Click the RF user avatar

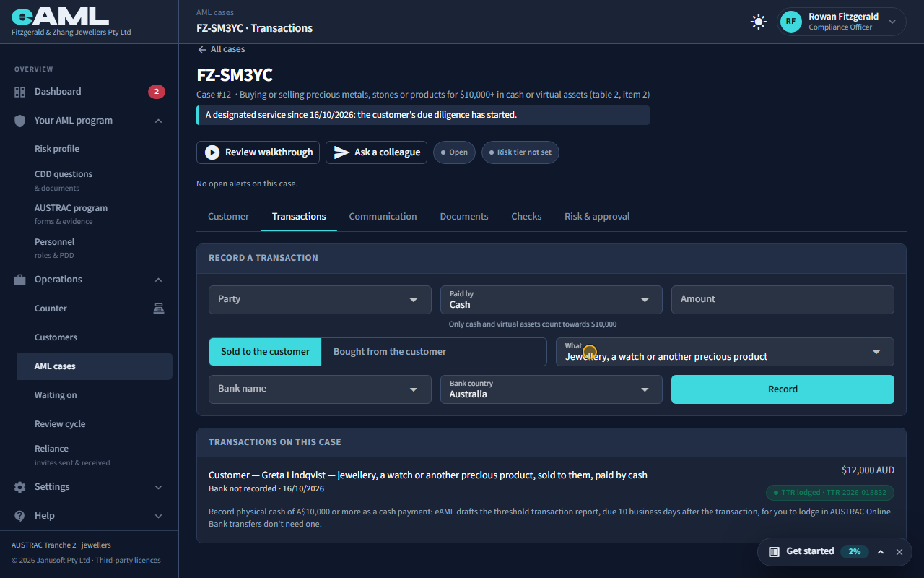[791, 22]
